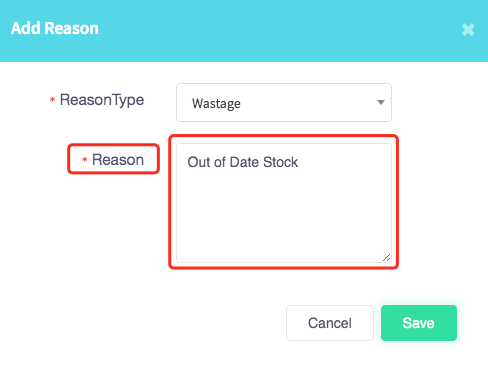Click the Add Reason dialog title
Screen dimensions: 488x378
(55, 28)
